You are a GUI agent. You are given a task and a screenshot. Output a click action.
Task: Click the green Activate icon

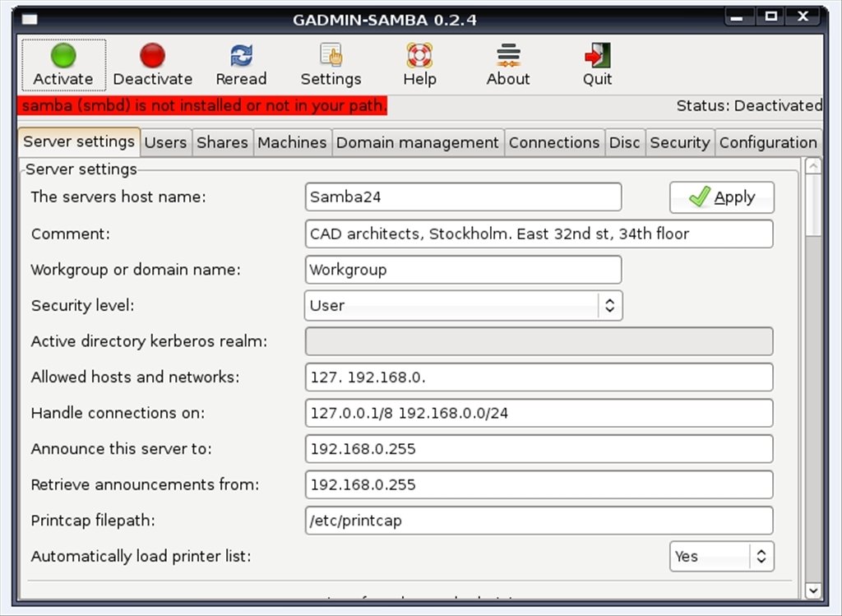point(63,55)
